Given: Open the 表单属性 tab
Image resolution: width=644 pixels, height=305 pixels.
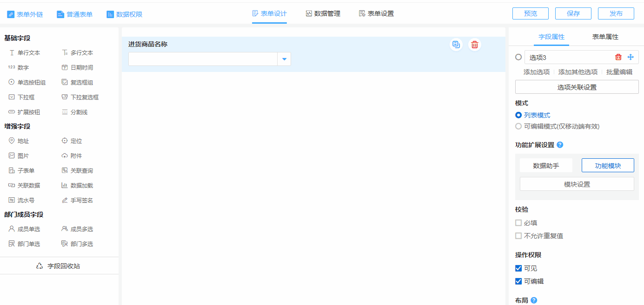Looking at the screenshot, I should (x=605, y=37).
